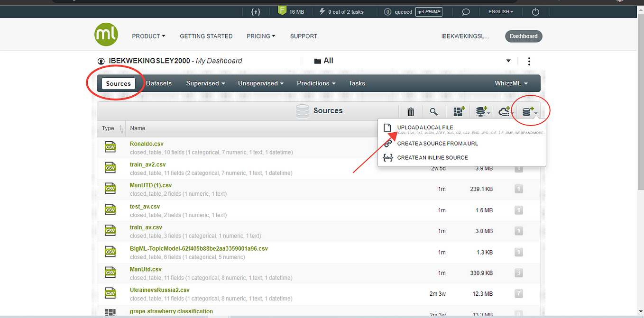The width and height of the screenshot is (644, 318).
Task: Expand the Predictions dropdown
Action: (316, 83)
